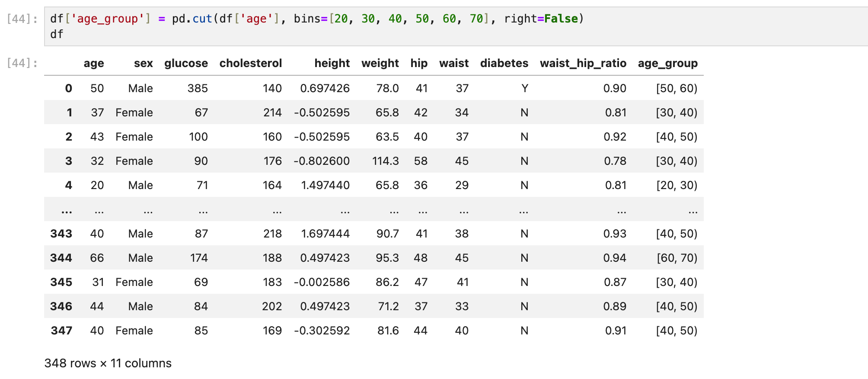The width and height of the screenshot is (868, 379).
Task: Click height value 1.497440 in row 4
Action: (325, 185)
